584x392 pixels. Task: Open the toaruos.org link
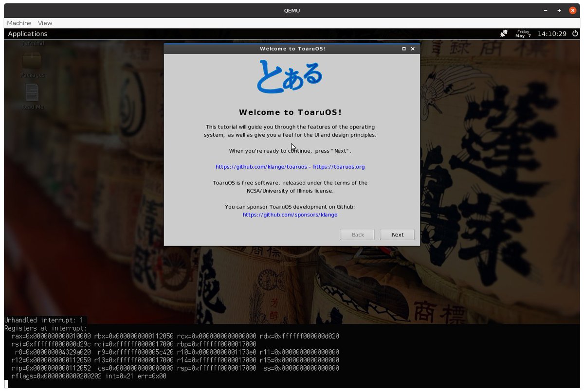pos(339,167)
